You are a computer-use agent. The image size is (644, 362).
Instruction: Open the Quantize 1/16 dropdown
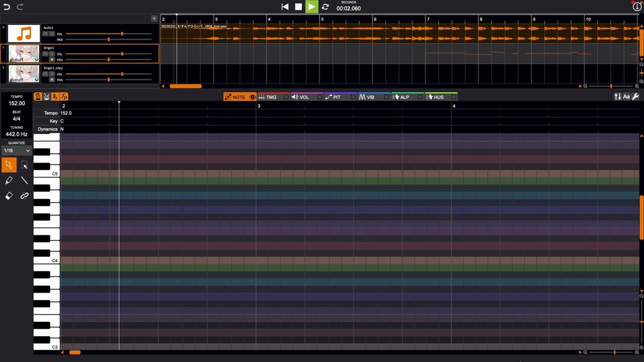16,151
